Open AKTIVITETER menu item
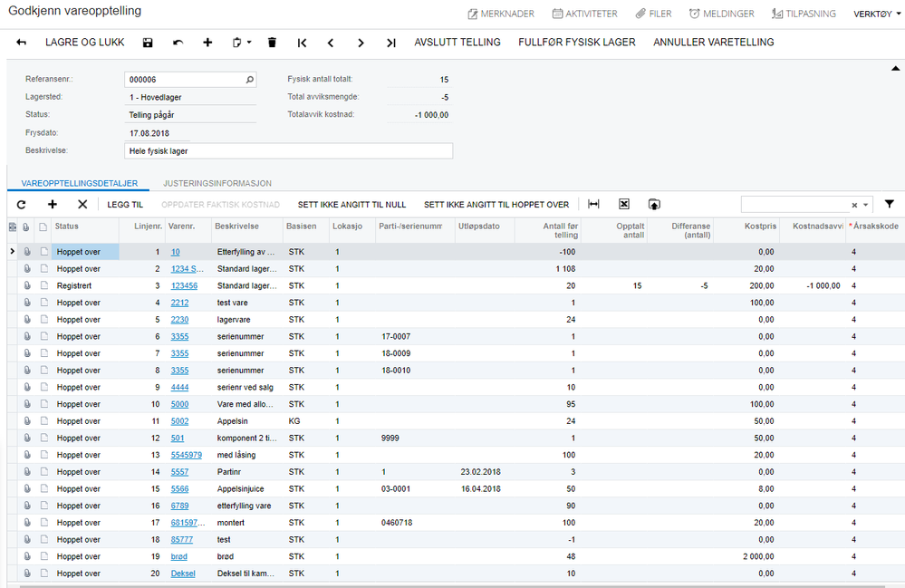Screen dimensions: 905x588 point(584,14)
